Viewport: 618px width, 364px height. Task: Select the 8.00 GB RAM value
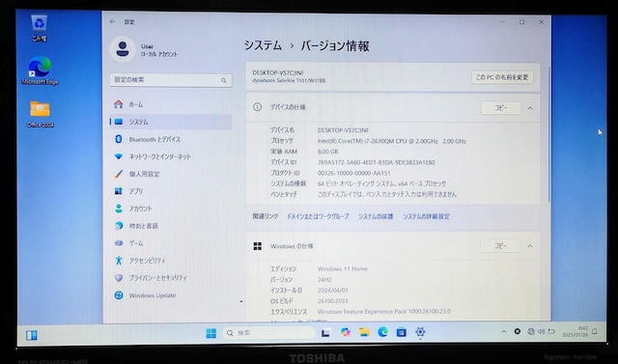(x=327, y=152)
